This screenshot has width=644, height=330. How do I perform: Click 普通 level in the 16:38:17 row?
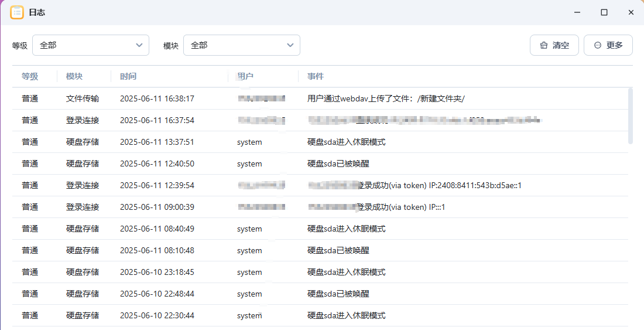30,98
